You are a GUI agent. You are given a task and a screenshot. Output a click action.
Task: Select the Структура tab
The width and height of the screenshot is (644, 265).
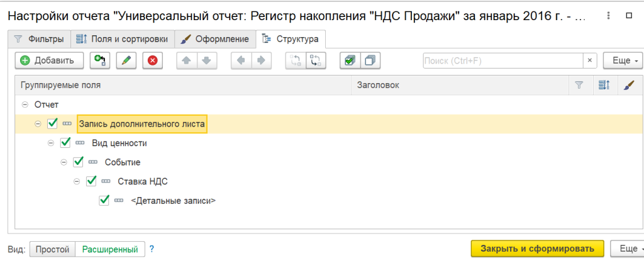pyautogui.click(x=291, y=39)
